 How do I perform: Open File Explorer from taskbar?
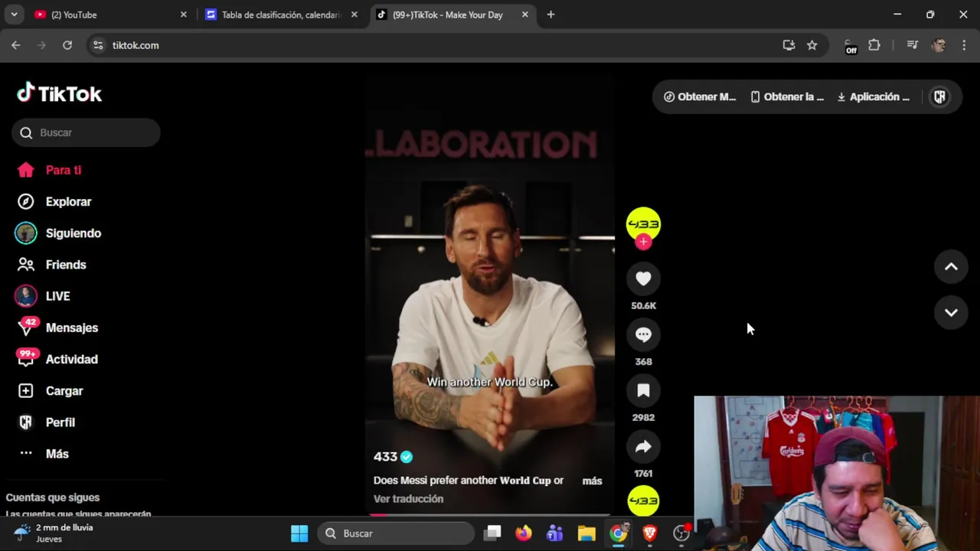pos(586,533)
